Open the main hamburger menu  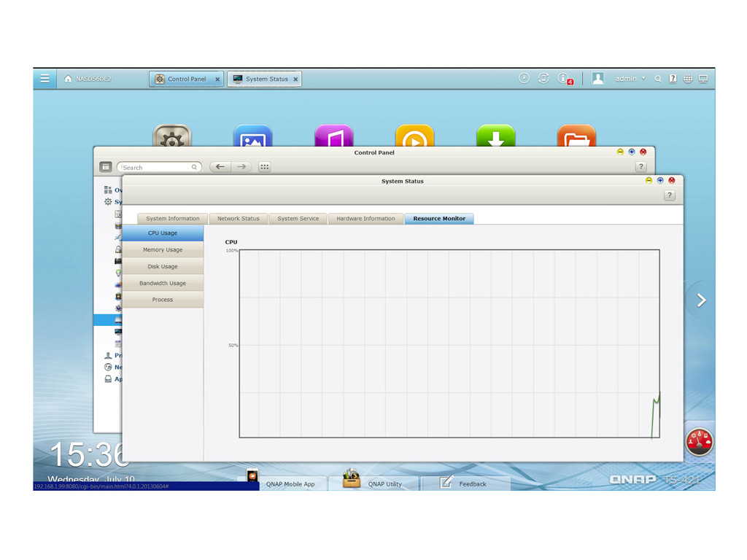point(44,79)
